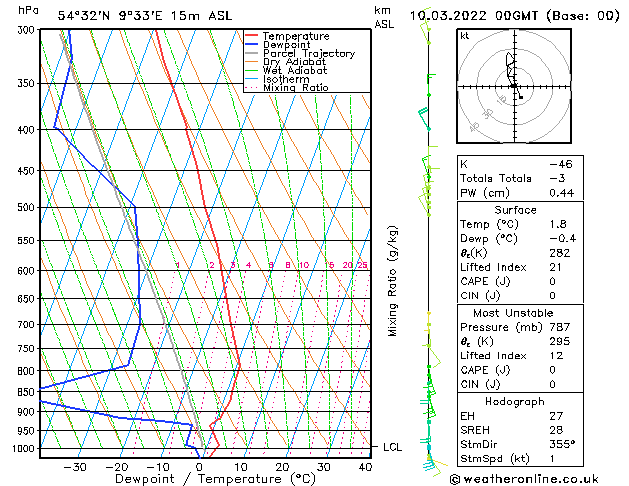Click the 20 temperature axis tick
629x486 pixels.
[282, 467]
